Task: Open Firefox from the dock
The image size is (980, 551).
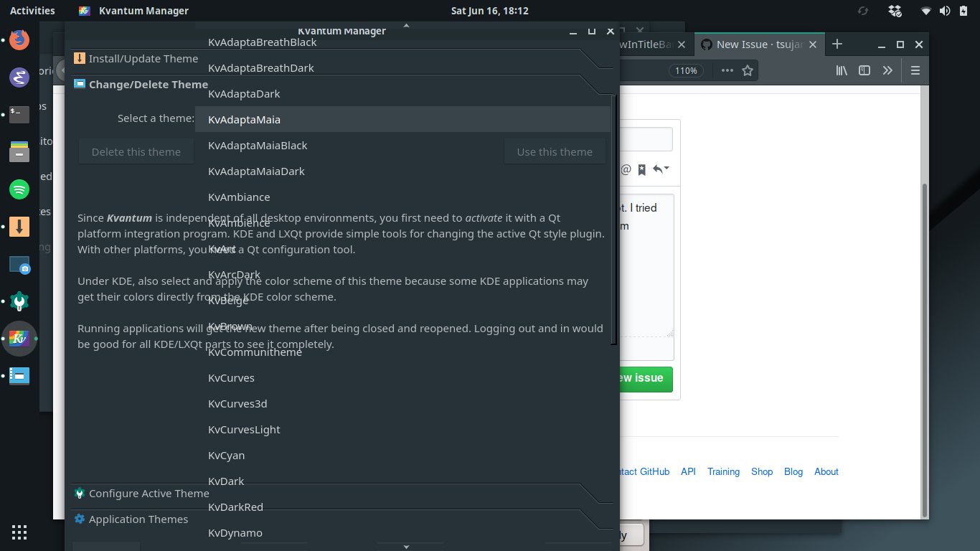Action: (19, 40)
